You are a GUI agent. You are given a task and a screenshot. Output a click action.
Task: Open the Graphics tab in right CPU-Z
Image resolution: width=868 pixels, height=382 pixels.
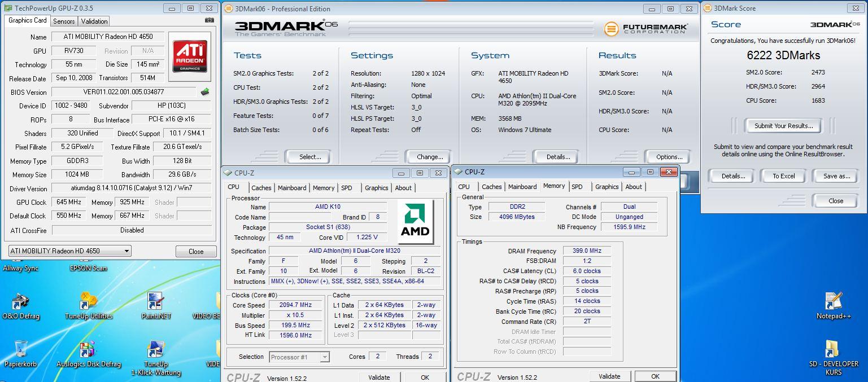[x=607, y=187]
